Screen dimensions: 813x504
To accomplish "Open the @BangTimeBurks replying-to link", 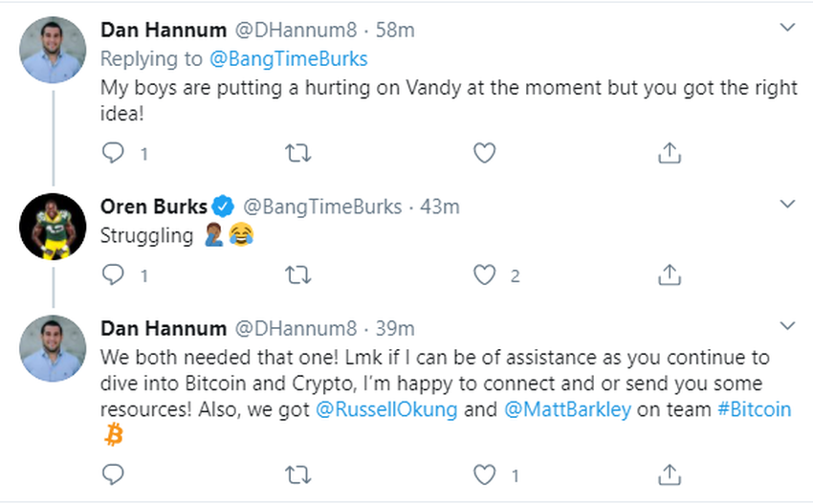I will tap(288, 58).
